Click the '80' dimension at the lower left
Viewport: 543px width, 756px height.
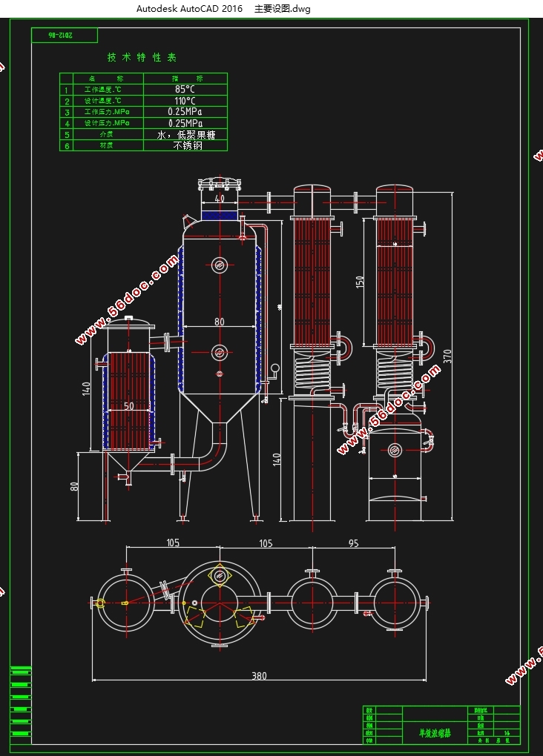[x=74, y=486]
